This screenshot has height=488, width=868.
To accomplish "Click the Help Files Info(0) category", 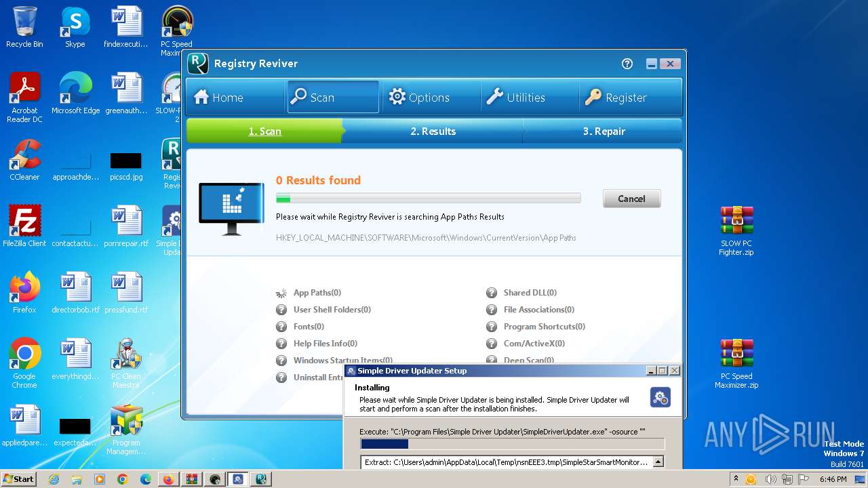I will tap(325, 344).
